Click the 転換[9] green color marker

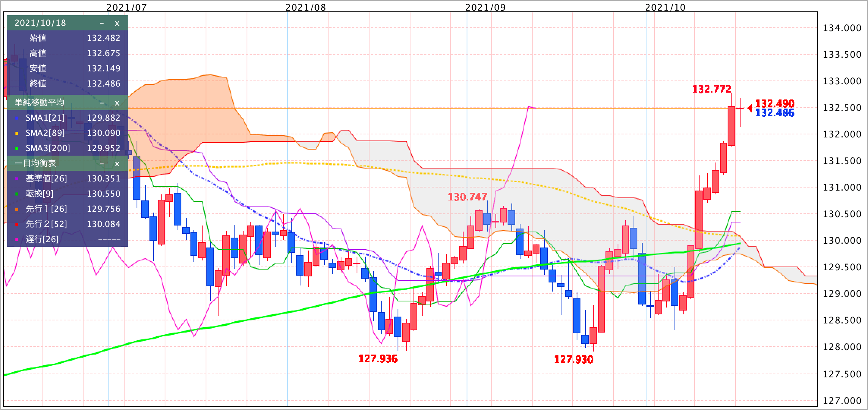point(16,194)
